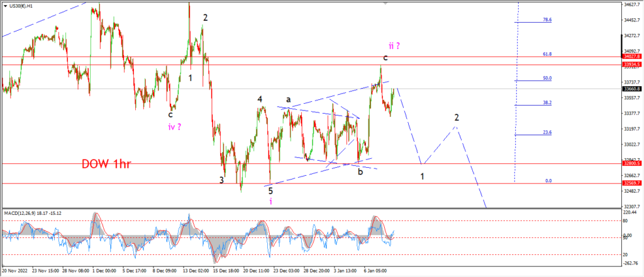The height and width of the screenshot is (277, 644).
Task: Click the 78.6 Fibonacci level label
Action: coord(547,19)
